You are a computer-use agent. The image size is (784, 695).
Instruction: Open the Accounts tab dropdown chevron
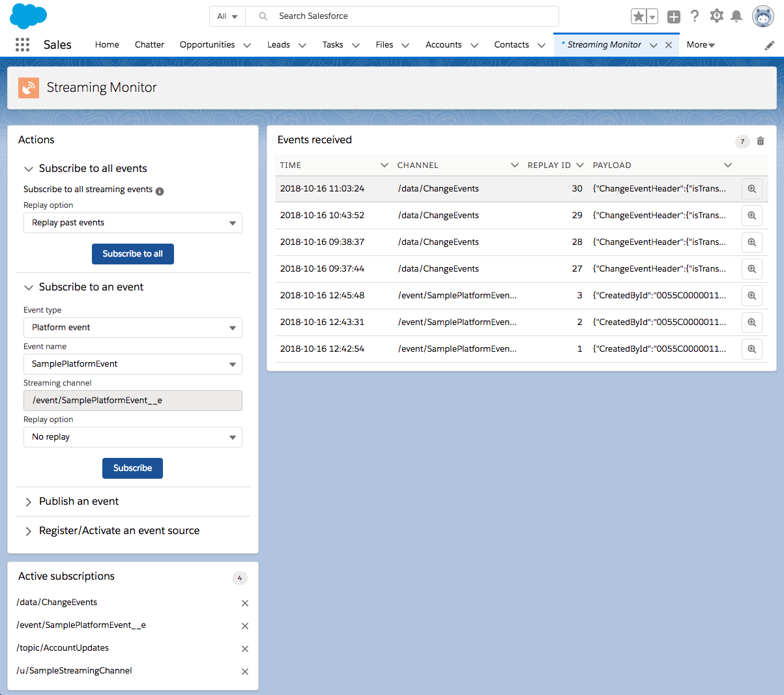click(474, 46)
